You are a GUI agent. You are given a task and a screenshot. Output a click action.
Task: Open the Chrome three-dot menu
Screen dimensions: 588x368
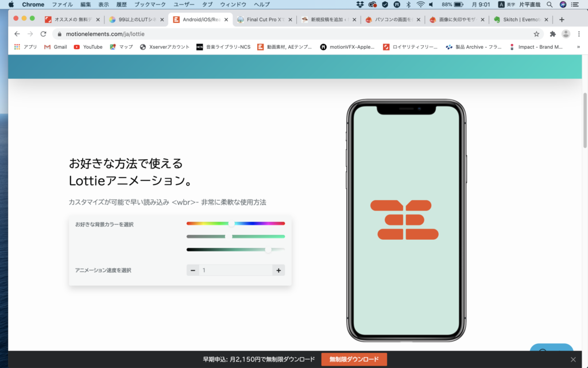pos(579,34)
